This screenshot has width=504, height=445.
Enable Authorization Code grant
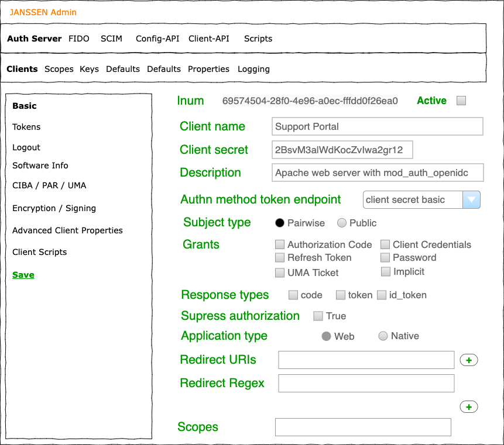click(x=280, y=244)
